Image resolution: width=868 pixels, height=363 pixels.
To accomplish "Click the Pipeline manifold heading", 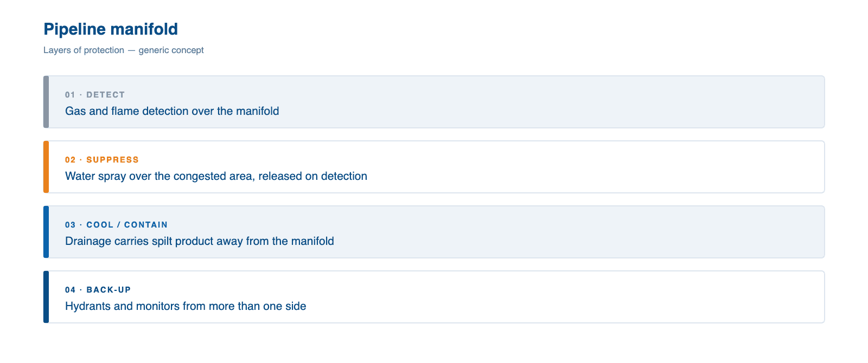I will (x=111, y=29).
